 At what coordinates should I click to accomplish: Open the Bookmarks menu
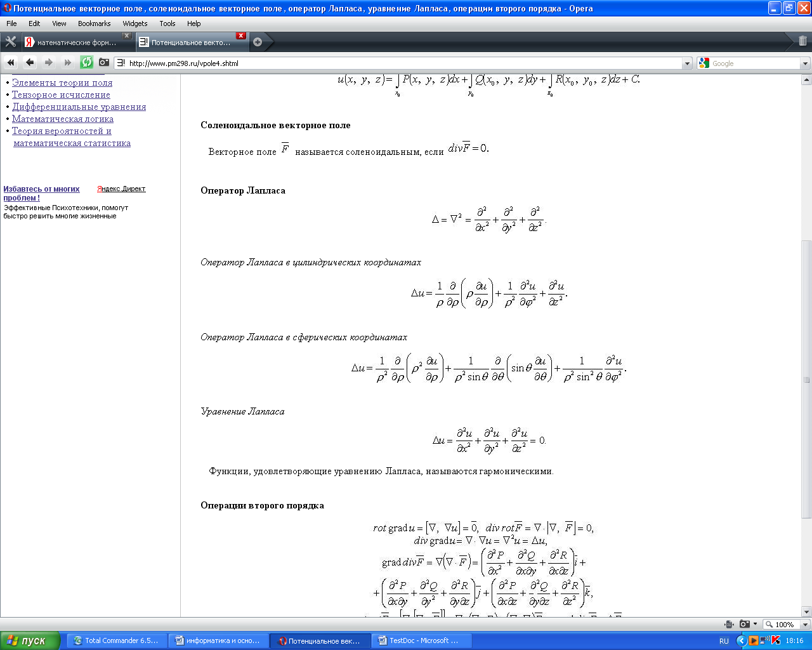point(94,23)
